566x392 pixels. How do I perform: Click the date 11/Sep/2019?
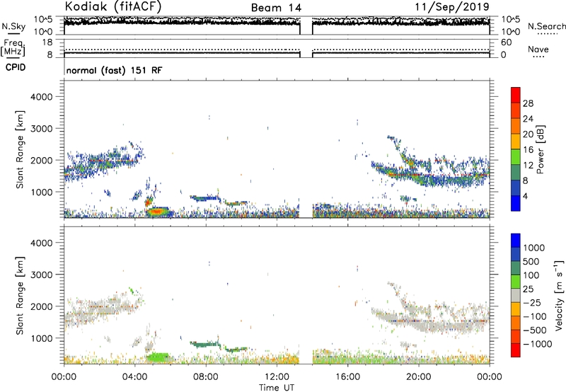(x=452, y=7)
